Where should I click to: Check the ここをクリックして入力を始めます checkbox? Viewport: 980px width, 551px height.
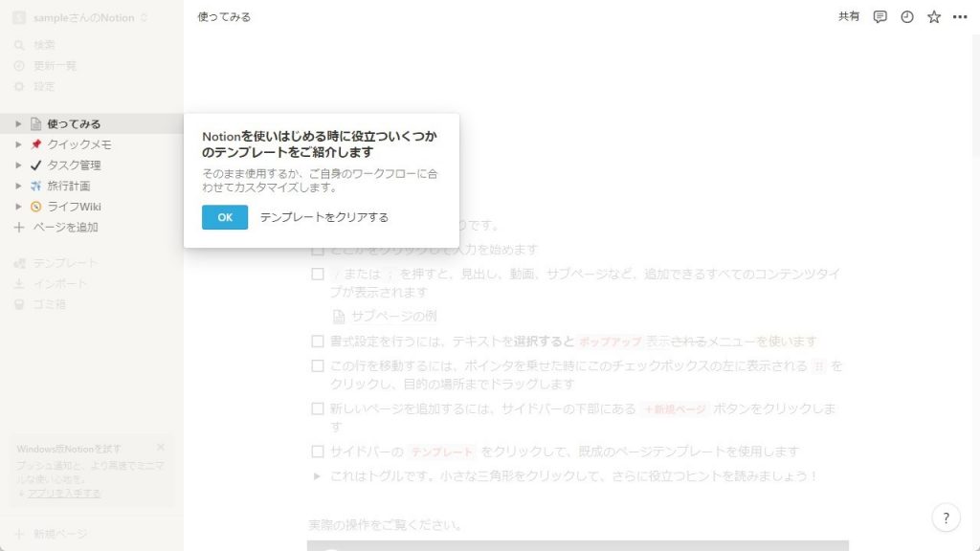318,250
